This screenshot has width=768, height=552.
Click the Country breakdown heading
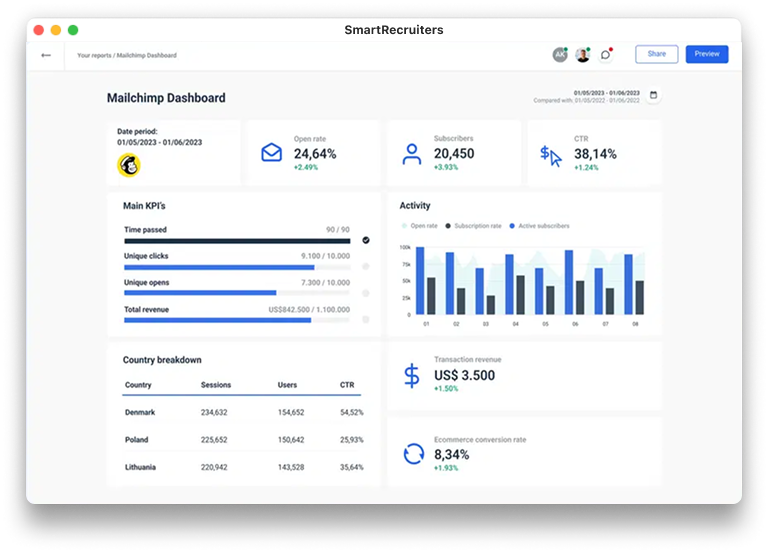tap(162, 360)
